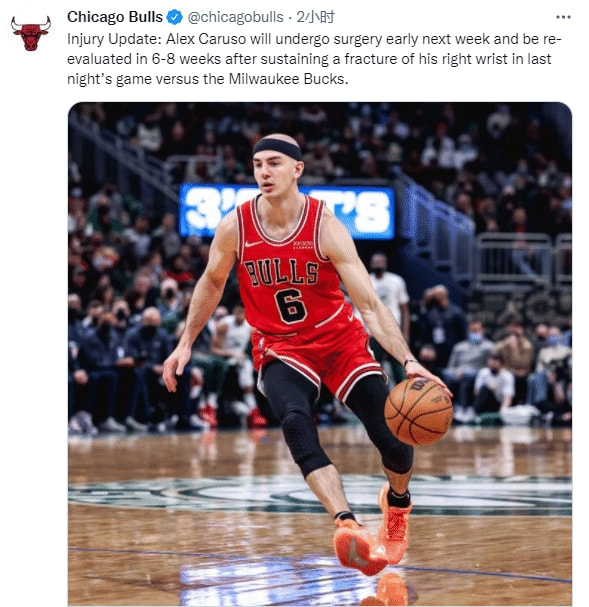Screen dimensions: 589x607
Task: Visit the "Chicago Bulls" display name link
Action: [x=115, y=17]
